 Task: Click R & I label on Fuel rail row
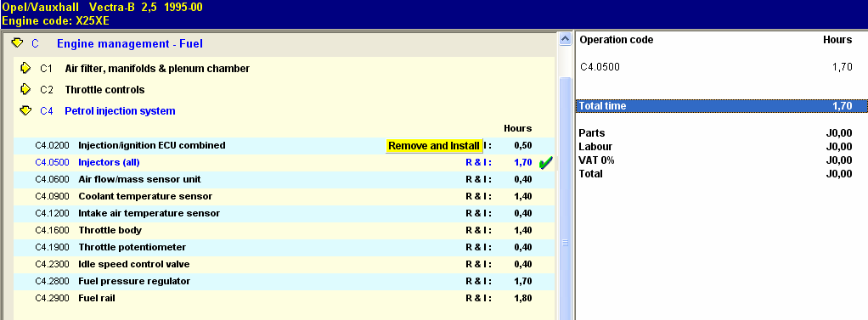pos(478,299)
